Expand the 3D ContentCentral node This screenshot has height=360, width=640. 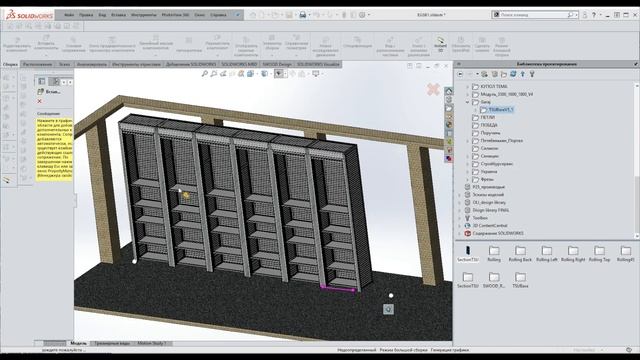(x=460, y=226)
